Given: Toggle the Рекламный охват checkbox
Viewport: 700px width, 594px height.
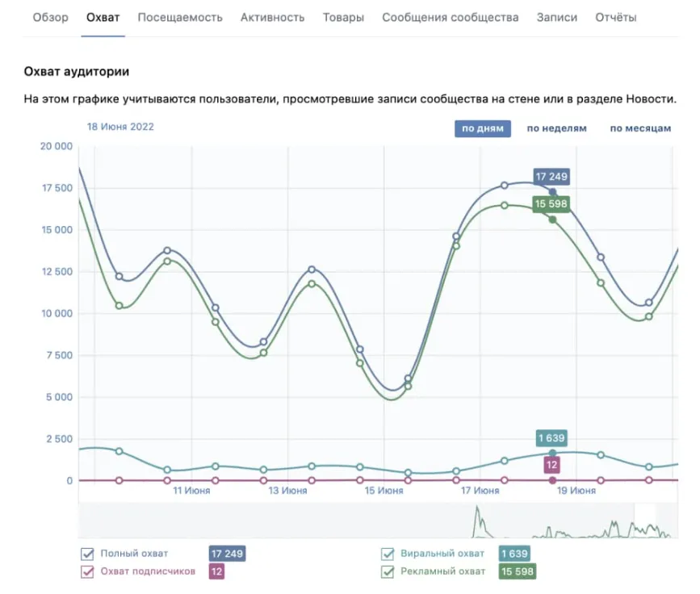Looking at the screenshot, I should (388, 571).
